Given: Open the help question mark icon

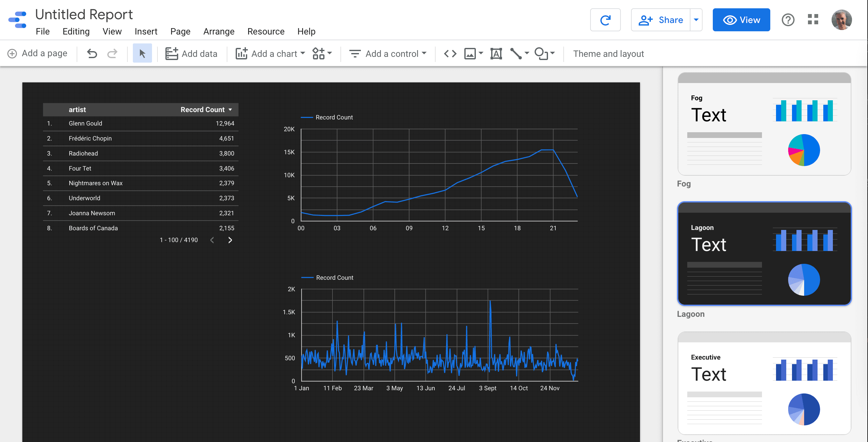Looking at the screenshot, I should 788,20.
